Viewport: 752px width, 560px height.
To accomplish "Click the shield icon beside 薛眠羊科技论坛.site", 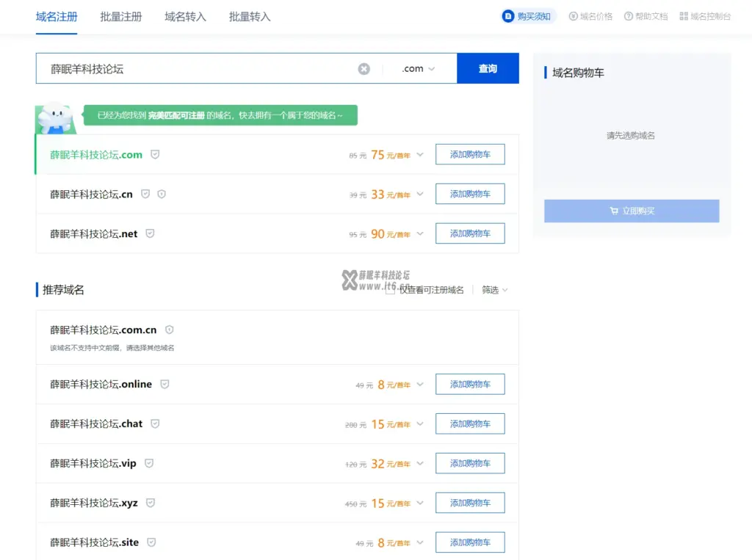I will (x=151, y=542).
